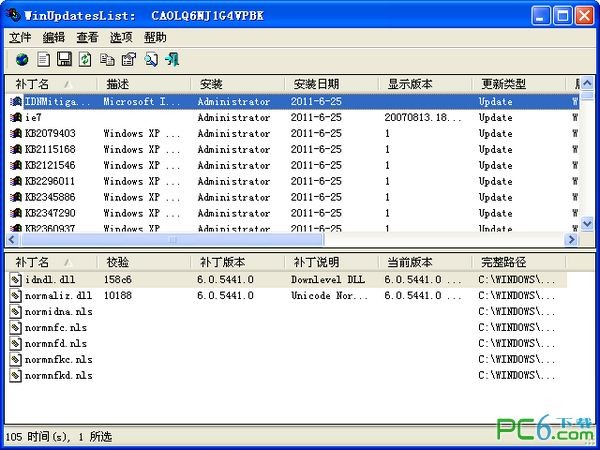
Task: Select the KB2347290 update name
Action: click(x=50, y=213)
